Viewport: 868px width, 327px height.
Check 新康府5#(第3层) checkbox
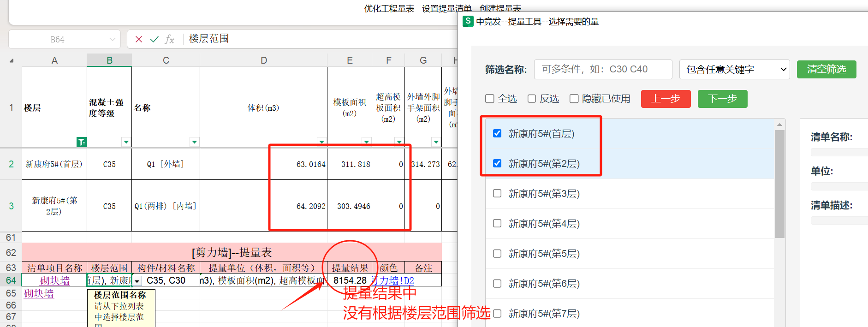click(497, 193)
